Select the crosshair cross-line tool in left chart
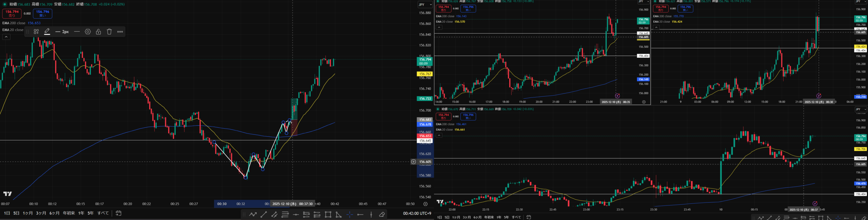The width and height of the screenshot is (868, 220). click(x=350, y=214)
